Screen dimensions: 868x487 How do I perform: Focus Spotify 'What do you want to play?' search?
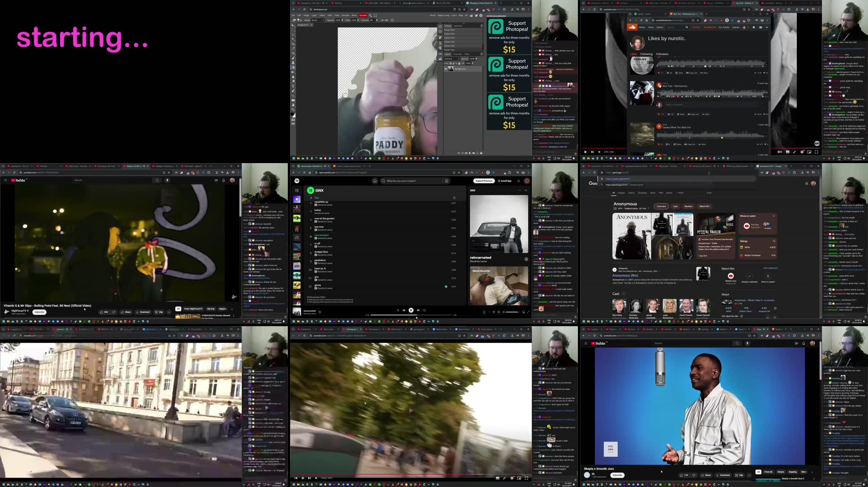412,181
